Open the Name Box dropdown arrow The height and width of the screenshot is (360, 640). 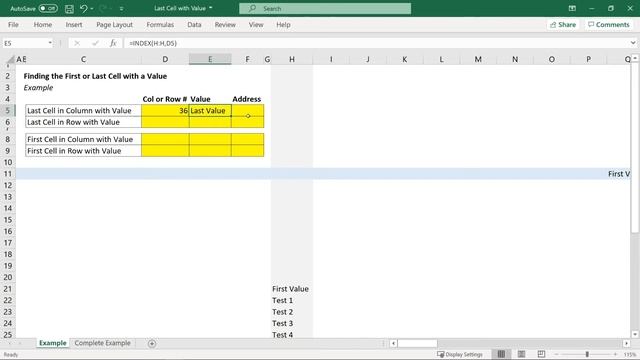tap(50, 43)
